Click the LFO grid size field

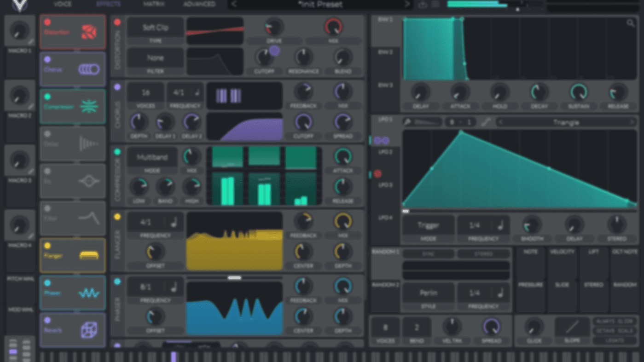461,122
